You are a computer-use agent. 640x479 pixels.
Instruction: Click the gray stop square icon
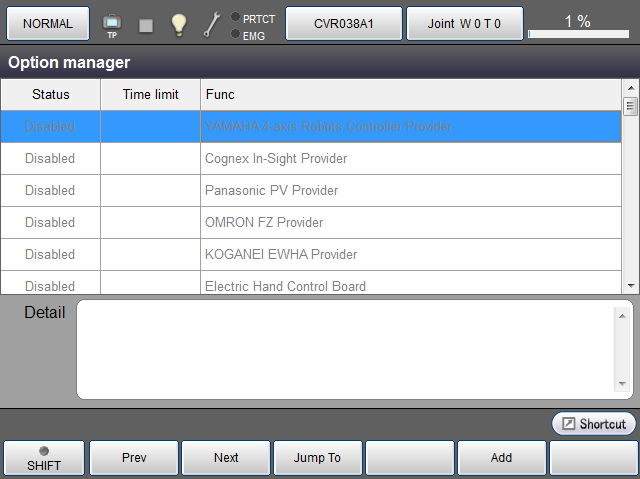click(x=146, y=25)
